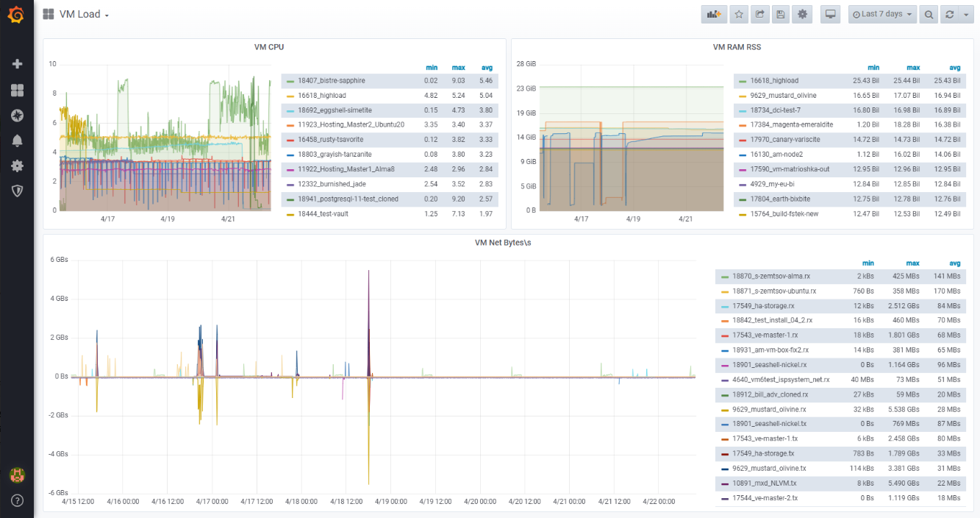Open the Explore compass icon
980x518 pixels.
coord(17,115)
